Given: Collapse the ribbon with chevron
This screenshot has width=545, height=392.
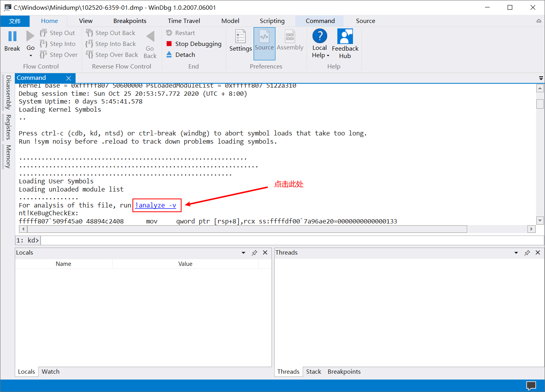Looking at the screenshot, I should coord(538,21).
